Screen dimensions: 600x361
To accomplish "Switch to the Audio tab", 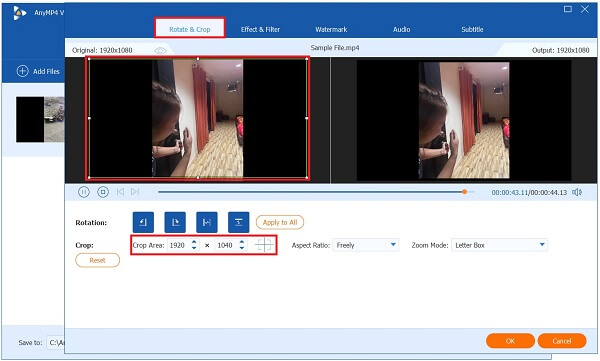I will point(401,29).
